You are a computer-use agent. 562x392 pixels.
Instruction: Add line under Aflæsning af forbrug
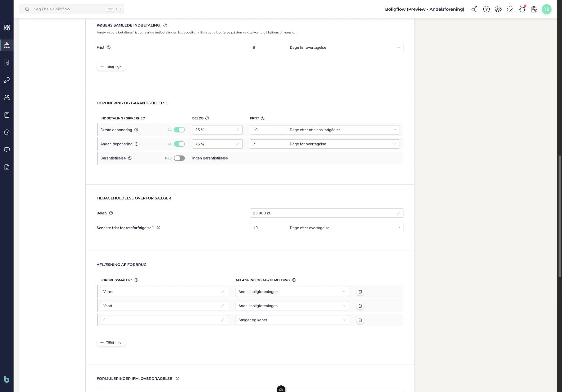(111, 342)
